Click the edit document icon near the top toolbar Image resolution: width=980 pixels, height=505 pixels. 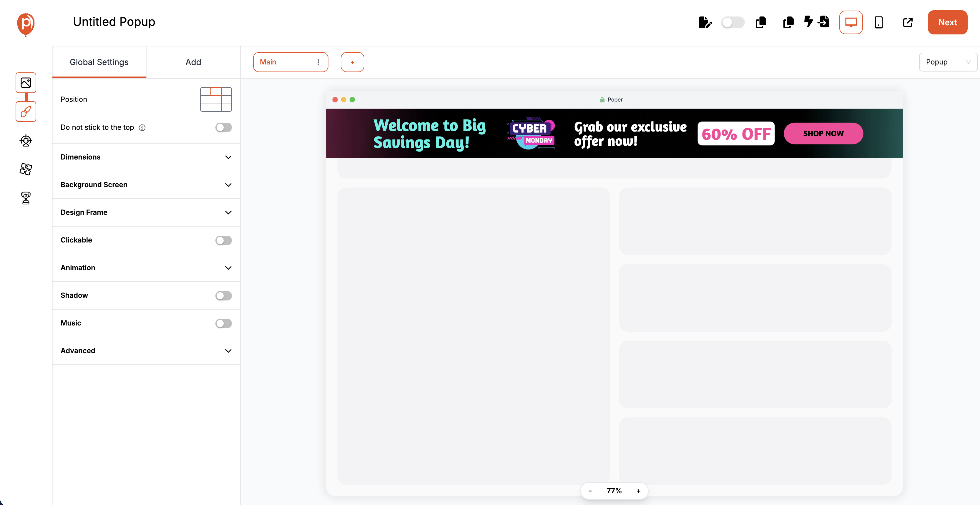(x=705, y=22)
